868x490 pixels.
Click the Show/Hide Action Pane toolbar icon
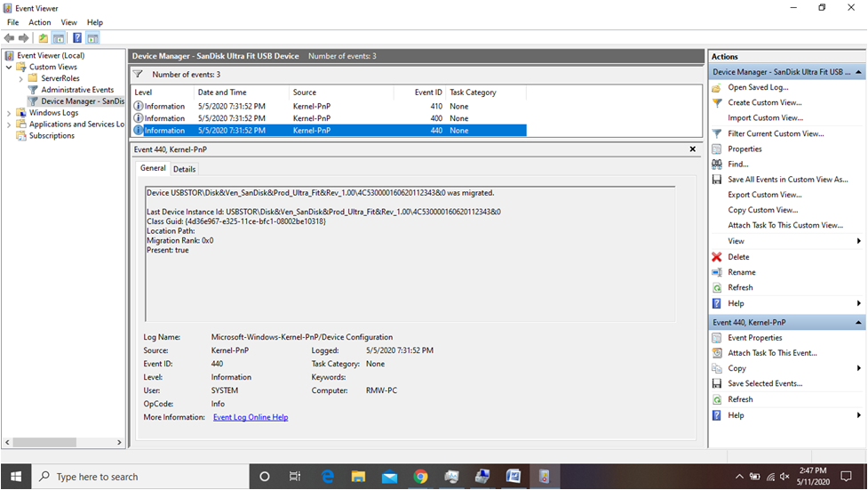(x=92, y=38)
